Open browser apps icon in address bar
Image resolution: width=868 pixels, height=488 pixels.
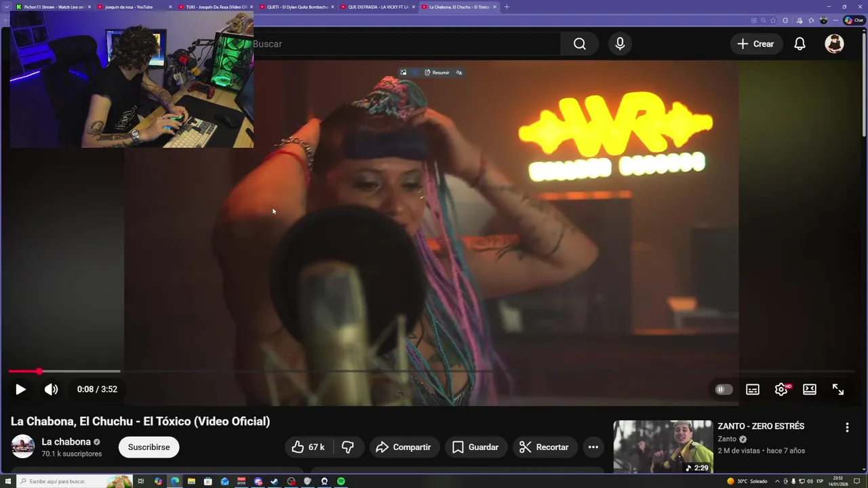tap(754, 20)
